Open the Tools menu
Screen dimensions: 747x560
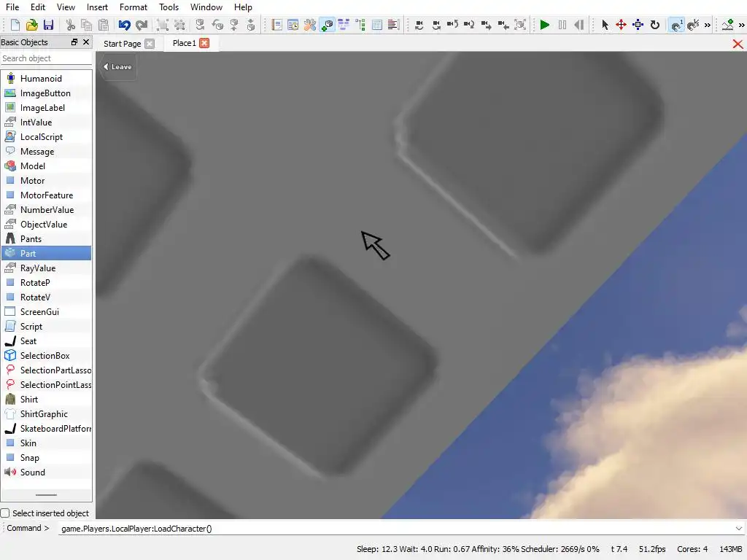169,7
